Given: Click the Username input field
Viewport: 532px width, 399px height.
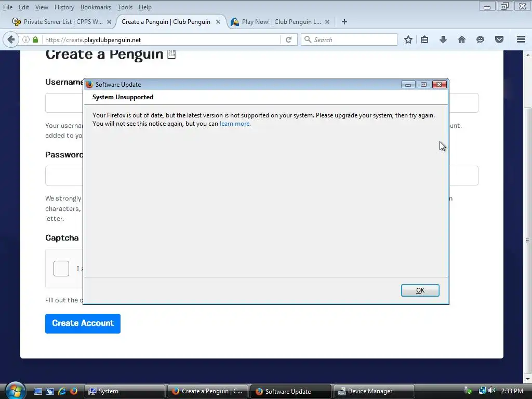Looking at the screenshot, I should pos(262,103).
